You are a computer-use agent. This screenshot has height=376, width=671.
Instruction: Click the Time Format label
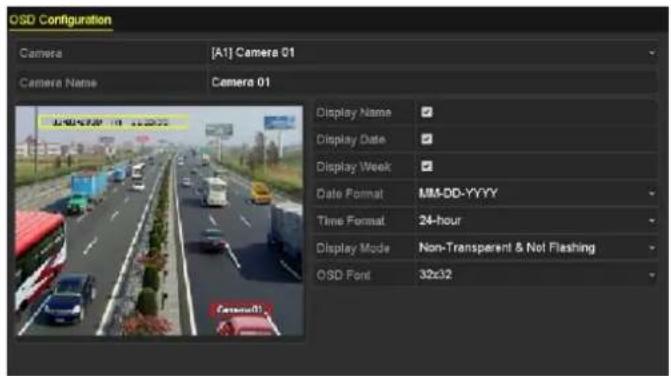click(x=350, y=221)
